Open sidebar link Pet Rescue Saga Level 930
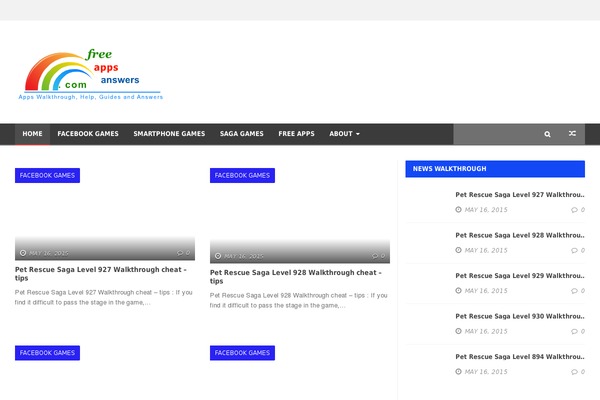Screen dimensions: 600x400 point(520,316)
